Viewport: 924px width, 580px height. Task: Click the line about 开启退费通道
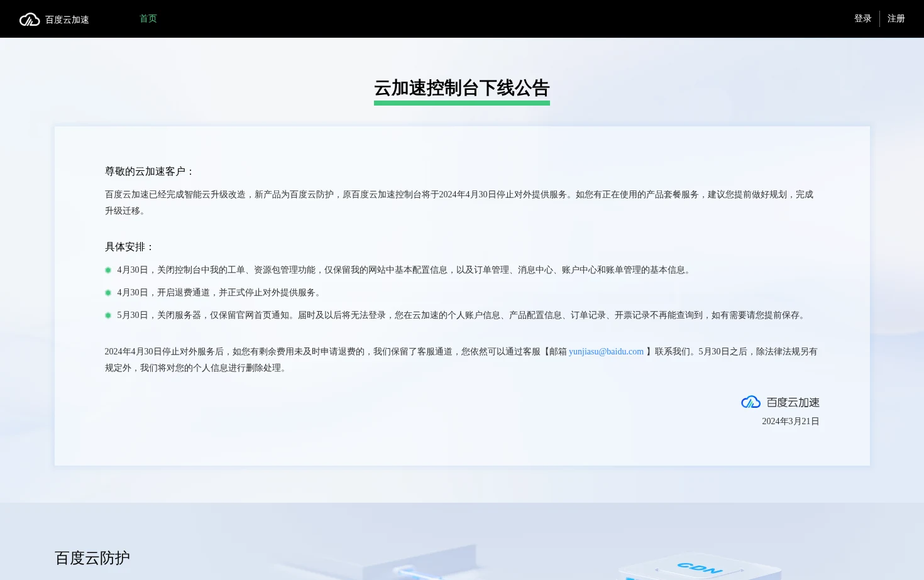[221, 293]
